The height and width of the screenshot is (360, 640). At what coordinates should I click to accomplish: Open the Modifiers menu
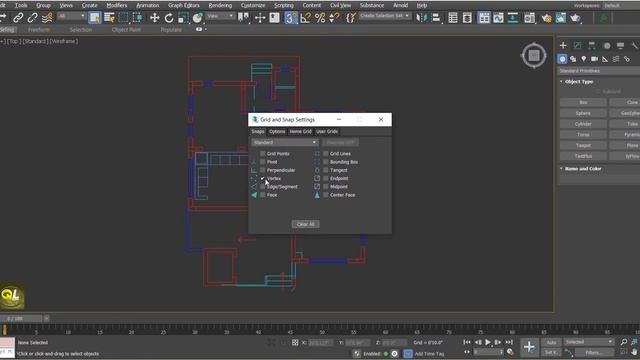tap(117, 5)
